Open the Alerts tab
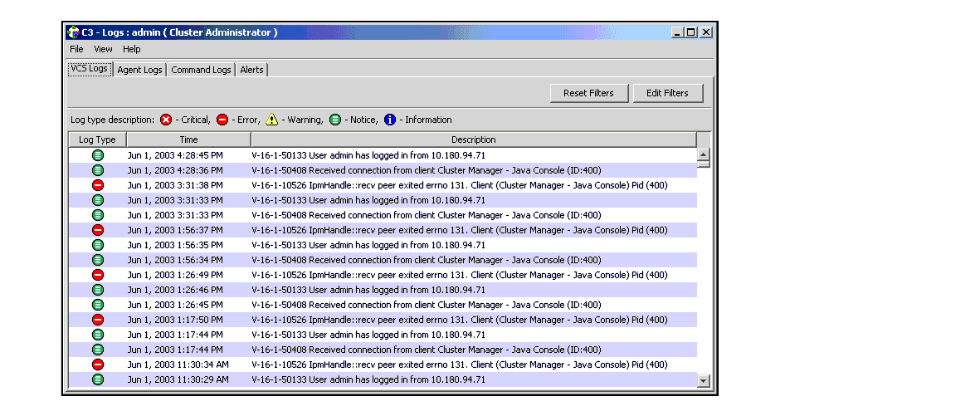 [x=251, y=70]
